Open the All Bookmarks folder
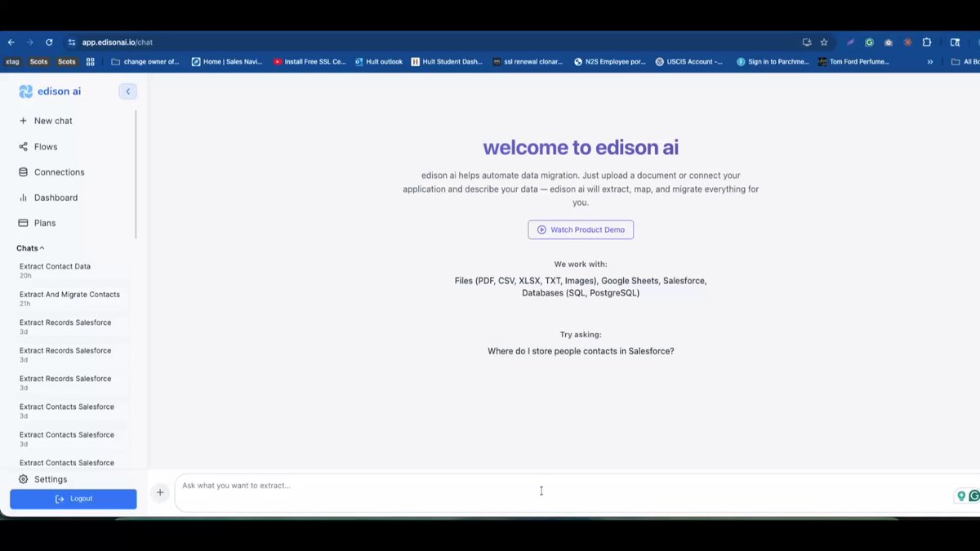 point(965,61)
